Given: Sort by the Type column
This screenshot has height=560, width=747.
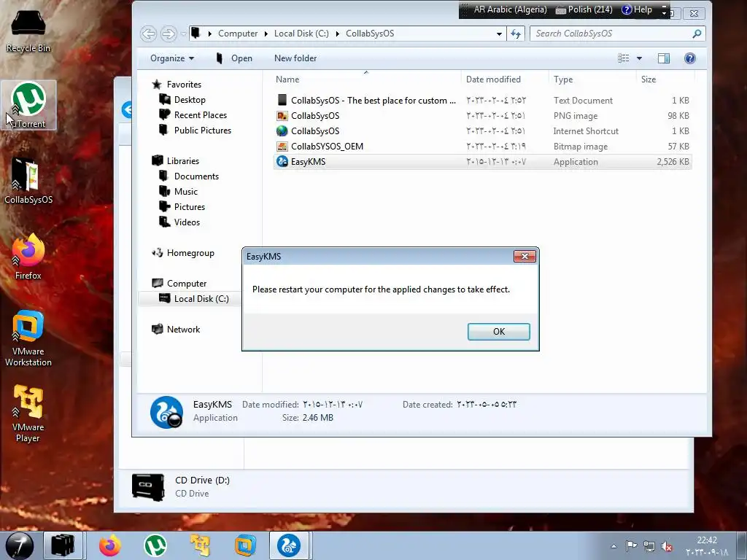Looking at the screenshot, I should point(592,79).
